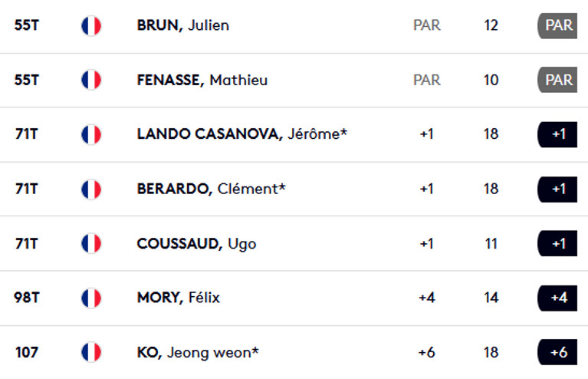Open COUSSAUD, Ugo's scorecard
588x379 pixels.
(x=196, y=244)
